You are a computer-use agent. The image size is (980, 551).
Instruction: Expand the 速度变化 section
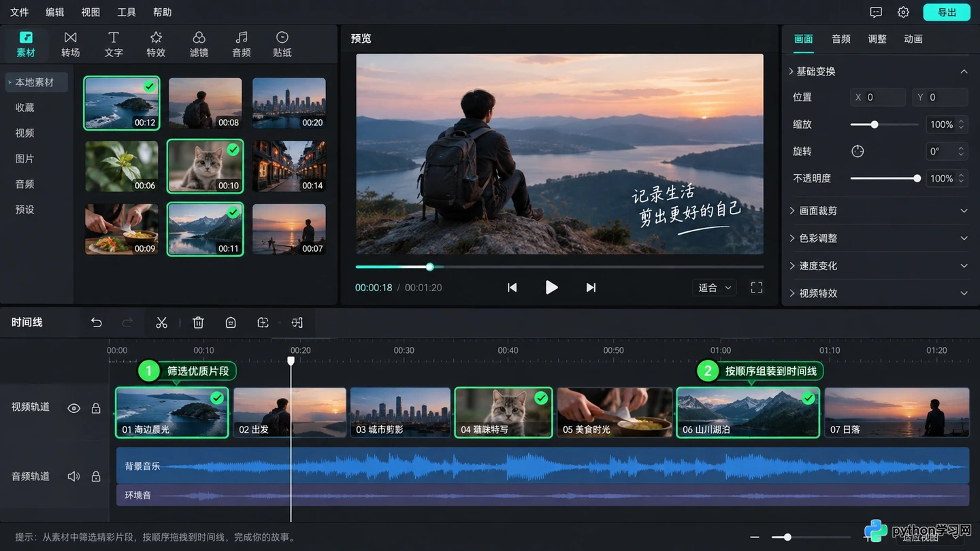pos(878,266)
